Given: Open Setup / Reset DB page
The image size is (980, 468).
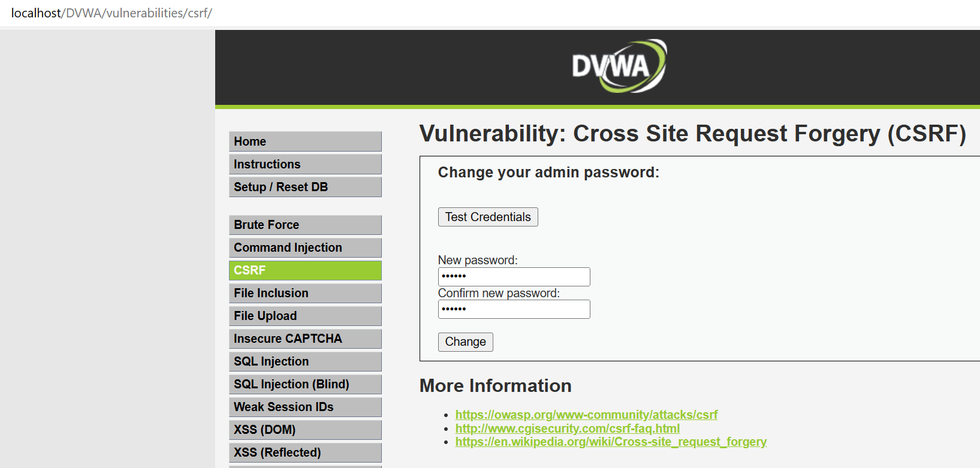Looking at the screenshot, I should click(304, 187).
